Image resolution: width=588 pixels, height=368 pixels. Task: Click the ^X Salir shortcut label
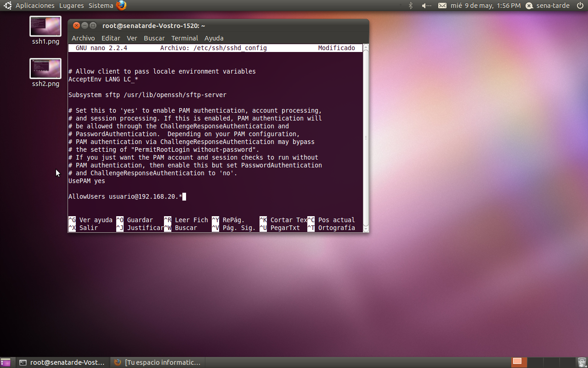(x=83, y=228)
